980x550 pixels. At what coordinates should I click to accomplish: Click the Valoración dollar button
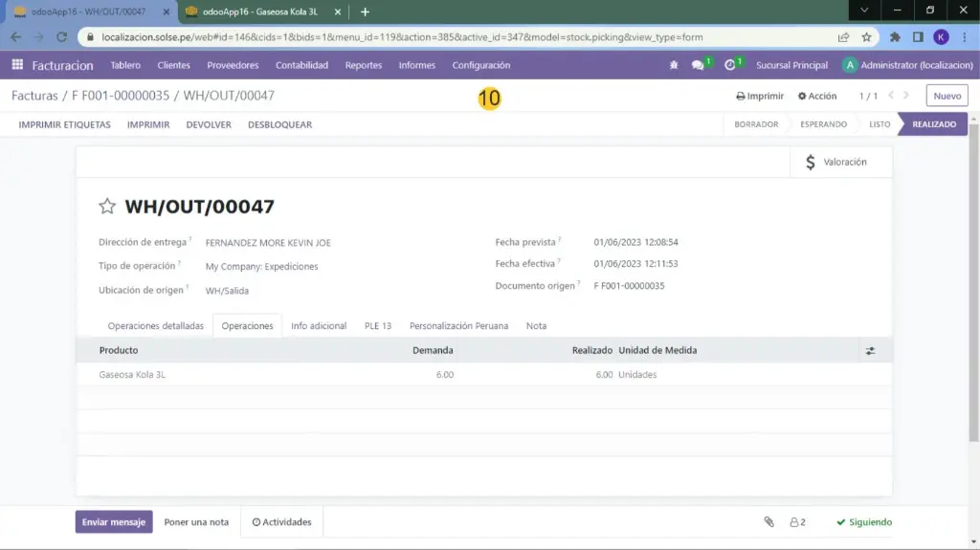click(836, 163)
